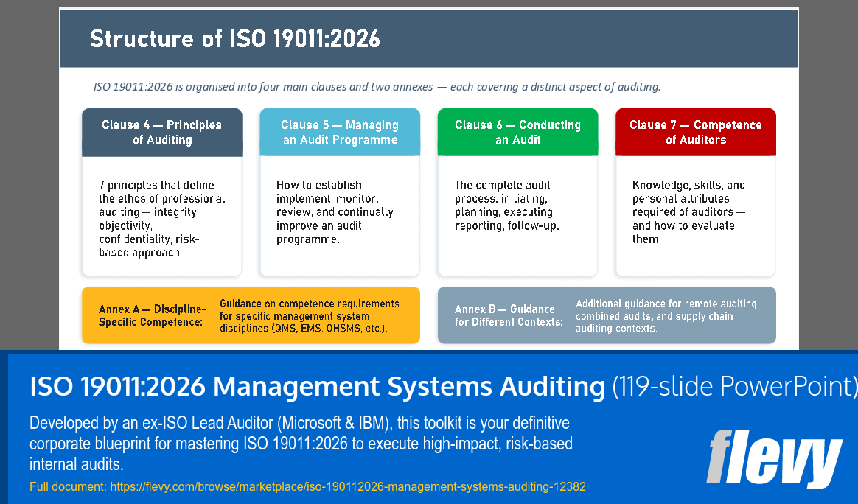The image size is (858, 504).
Task: Click the '(119-slide PowerPoint)' text
Action: point(734,386)
